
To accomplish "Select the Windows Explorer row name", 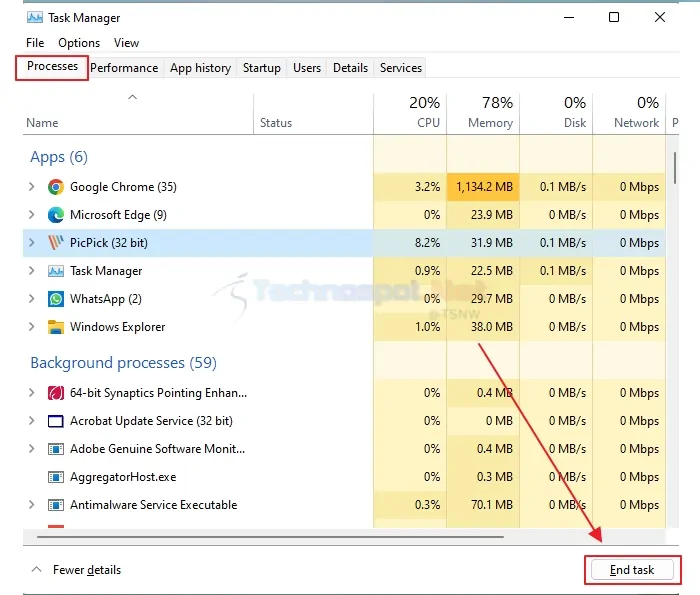I will tap(117, 327).
